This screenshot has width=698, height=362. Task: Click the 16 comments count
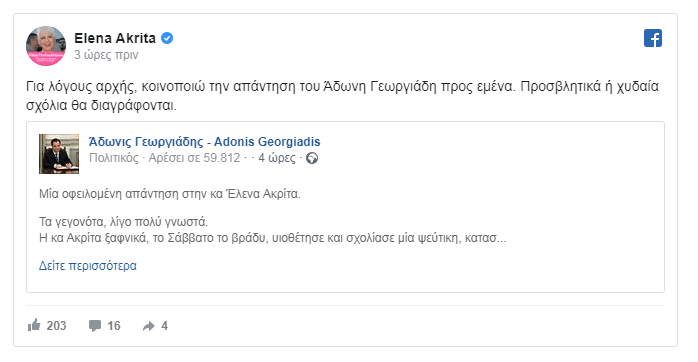[x=114, y=326]
